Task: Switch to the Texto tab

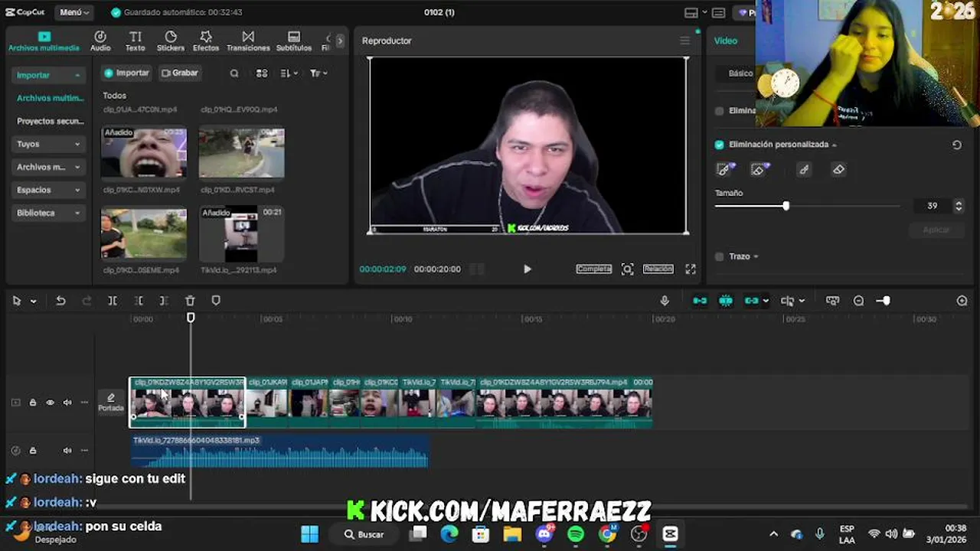Action: (135, 41)
